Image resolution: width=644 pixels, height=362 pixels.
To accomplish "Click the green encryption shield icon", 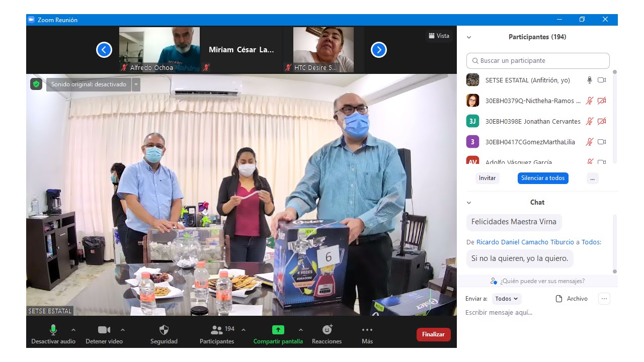I will 36,84.
